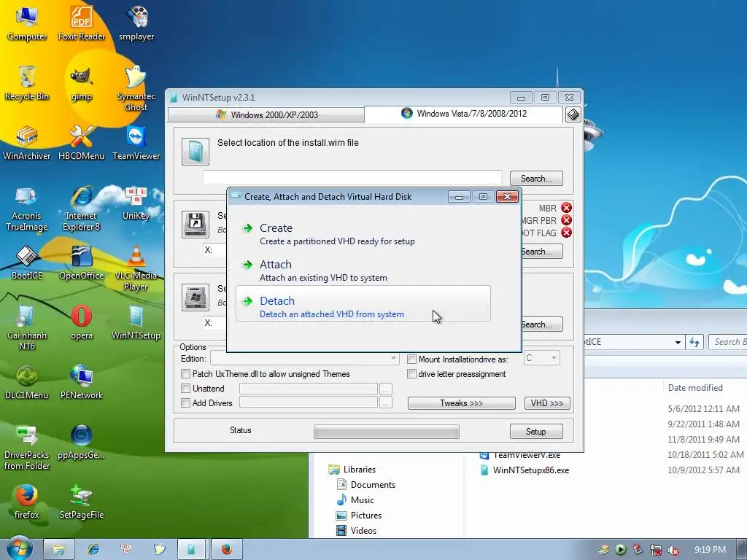Toggle the Unattend checkbox
The image size is (747, 560).
click(x=186, y=389)
